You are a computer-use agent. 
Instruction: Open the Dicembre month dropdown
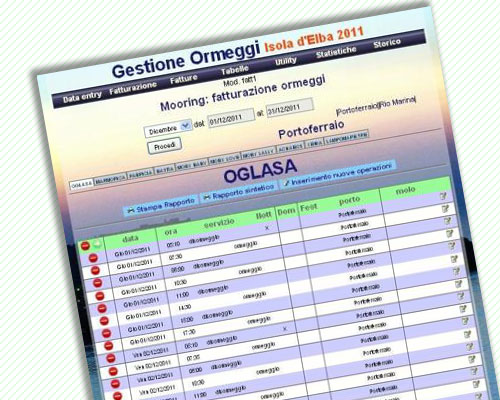(x=168, y=128)
